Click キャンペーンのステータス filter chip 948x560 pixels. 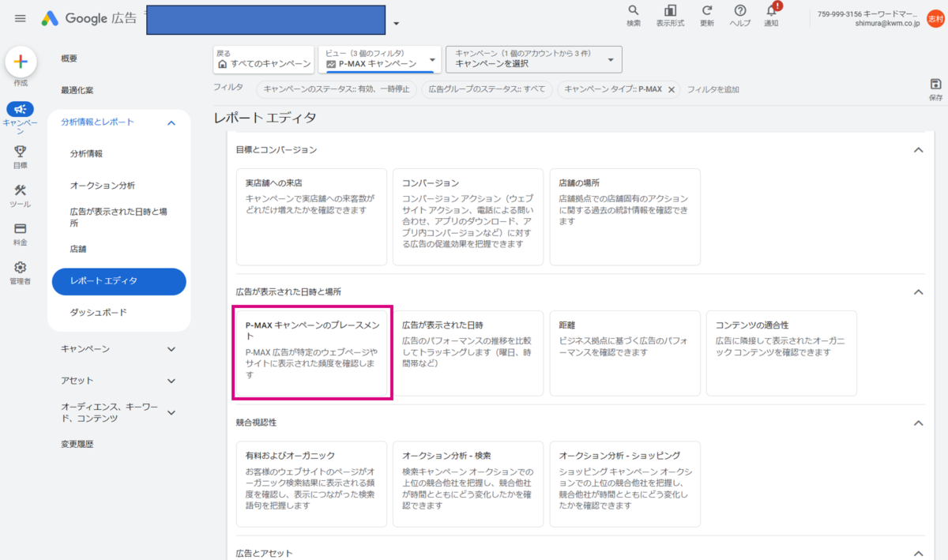tap(337, 89)
